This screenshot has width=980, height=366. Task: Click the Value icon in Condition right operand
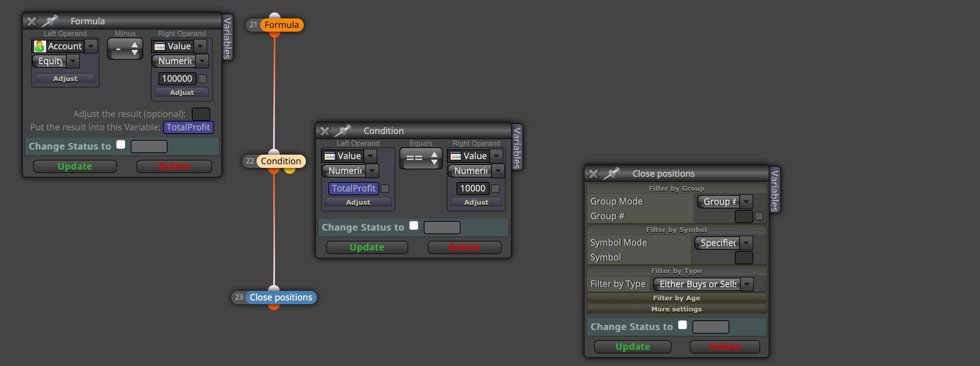[x=456, y=156]
